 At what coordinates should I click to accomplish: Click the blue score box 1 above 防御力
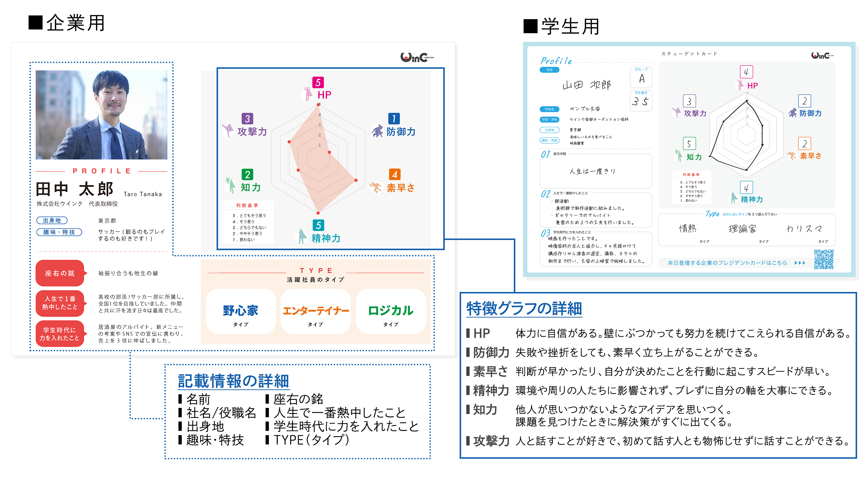(394, 118)
